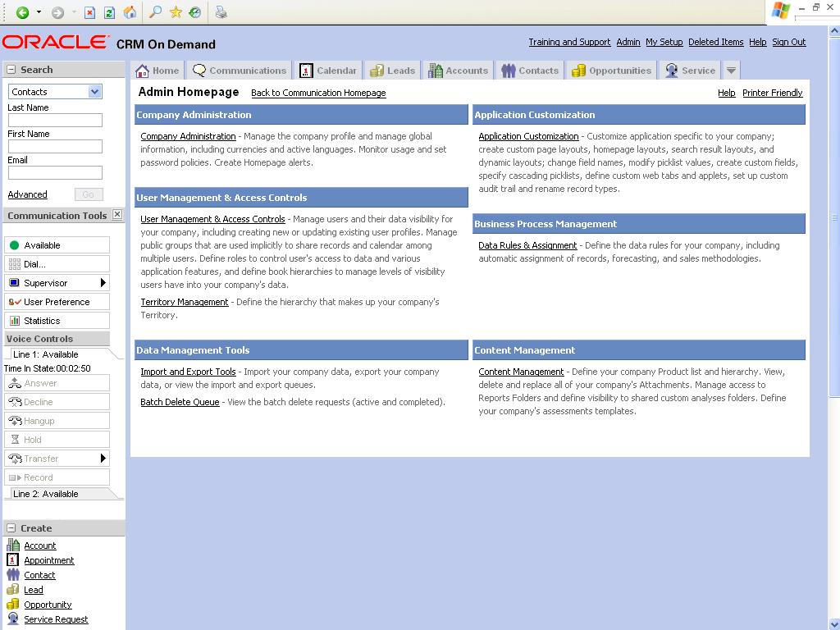Image resolution: width=840 pixels, height=630 pixels.
Task: Stop page loading with the red X icon
Action: coord(89,12)
